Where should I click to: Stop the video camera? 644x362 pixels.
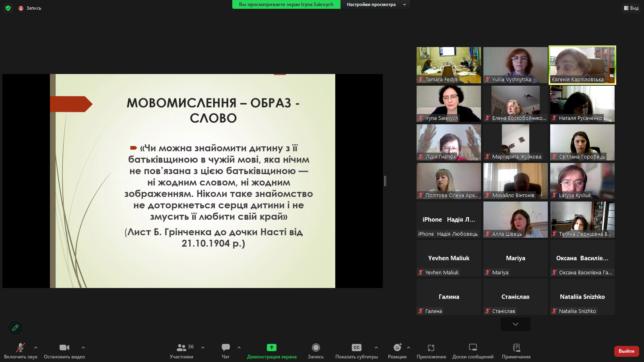pyautogui.click(x=64, y=348)
